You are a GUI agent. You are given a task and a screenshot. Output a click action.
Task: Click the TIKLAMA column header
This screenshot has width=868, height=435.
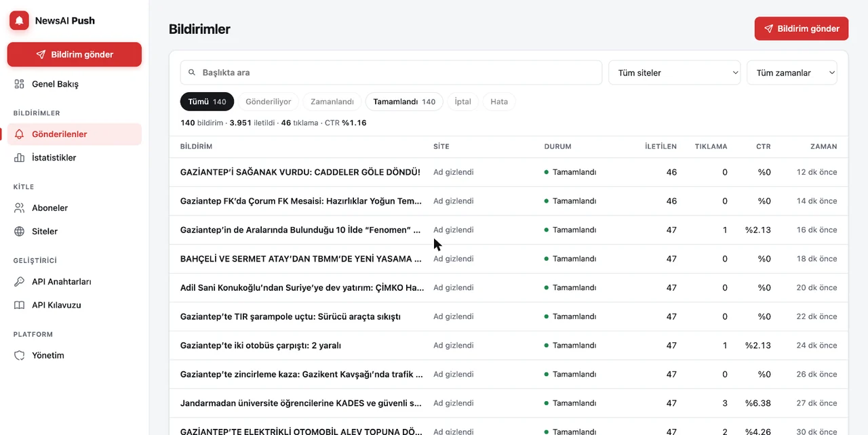pos(711,146)
